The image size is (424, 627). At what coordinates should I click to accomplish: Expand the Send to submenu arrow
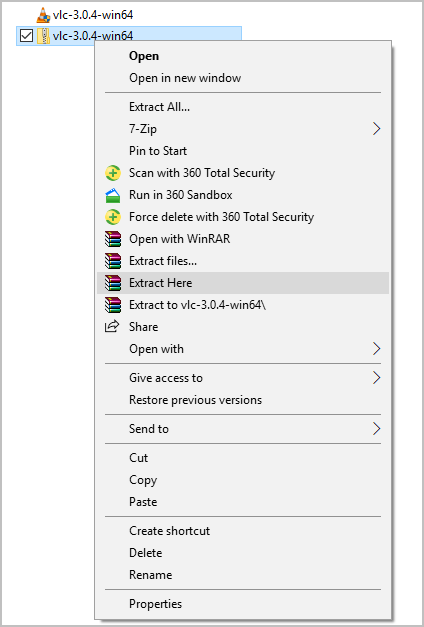tap(376, 429)
